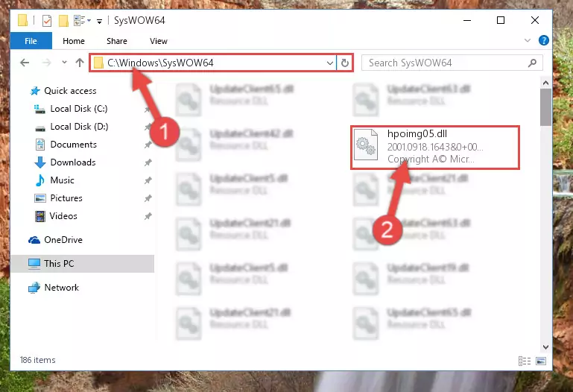Switch to the View ribbon tab

pos(159,41)
